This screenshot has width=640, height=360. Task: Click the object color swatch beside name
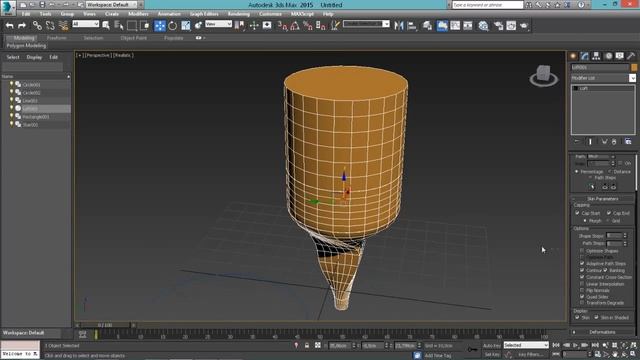click(634, 67)
